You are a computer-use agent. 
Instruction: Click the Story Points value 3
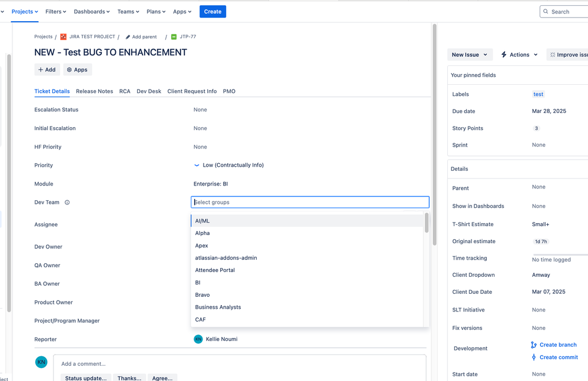[536, 128]
